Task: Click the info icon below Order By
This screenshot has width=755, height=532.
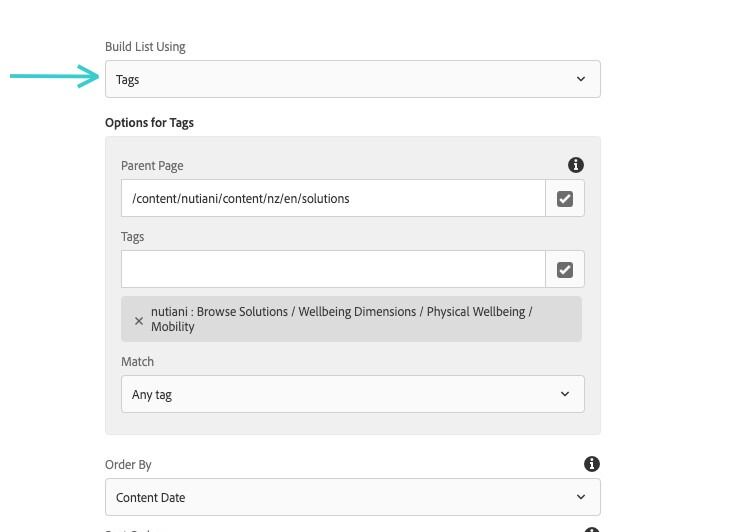Action: point(592,529)
